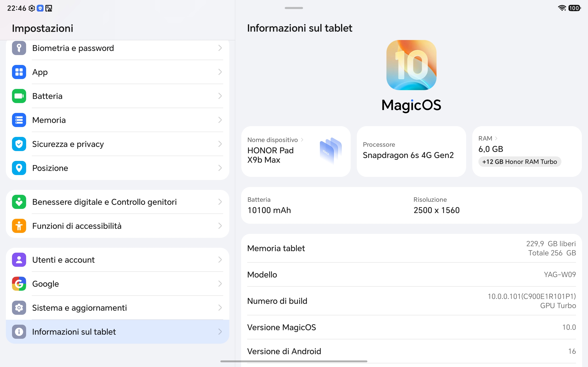This screenshot has height=367, width=588.
Task: Expand the Batteria row chevron
Action: [220, 96]
